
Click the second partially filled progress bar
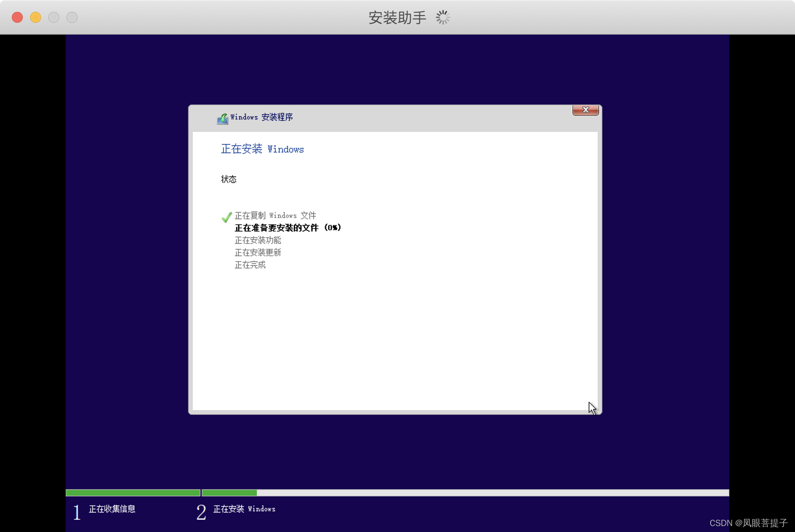point(465,493)
